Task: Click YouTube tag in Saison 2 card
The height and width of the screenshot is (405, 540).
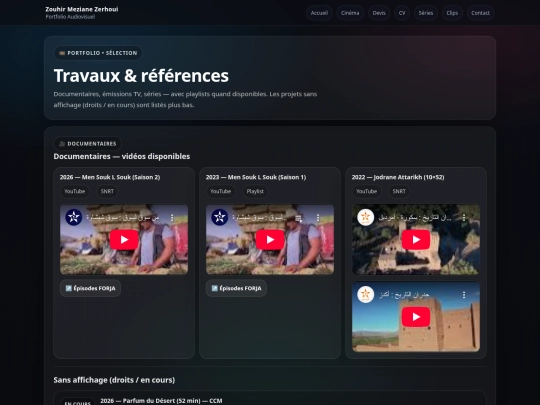Action: (x=75, y=191)
